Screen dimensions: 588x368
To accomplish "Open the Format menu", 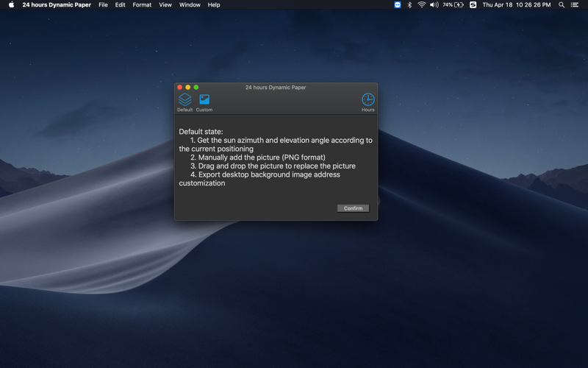I will click(142, 5).
